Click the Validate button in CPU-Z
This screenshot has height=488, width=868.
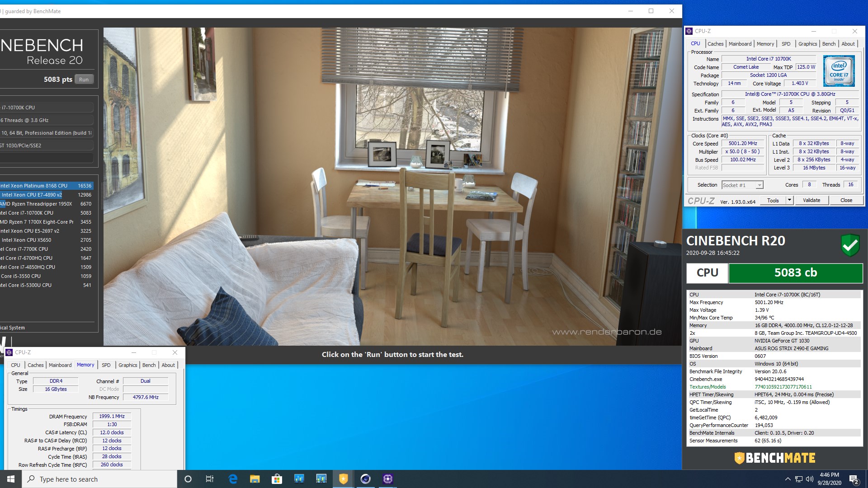(x=811, y=200)
